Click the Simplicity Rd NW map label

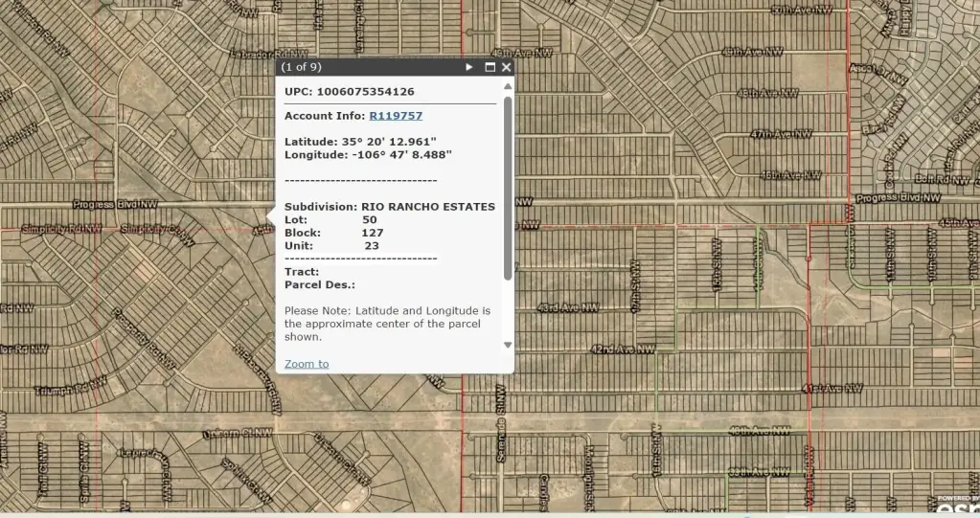62,229
